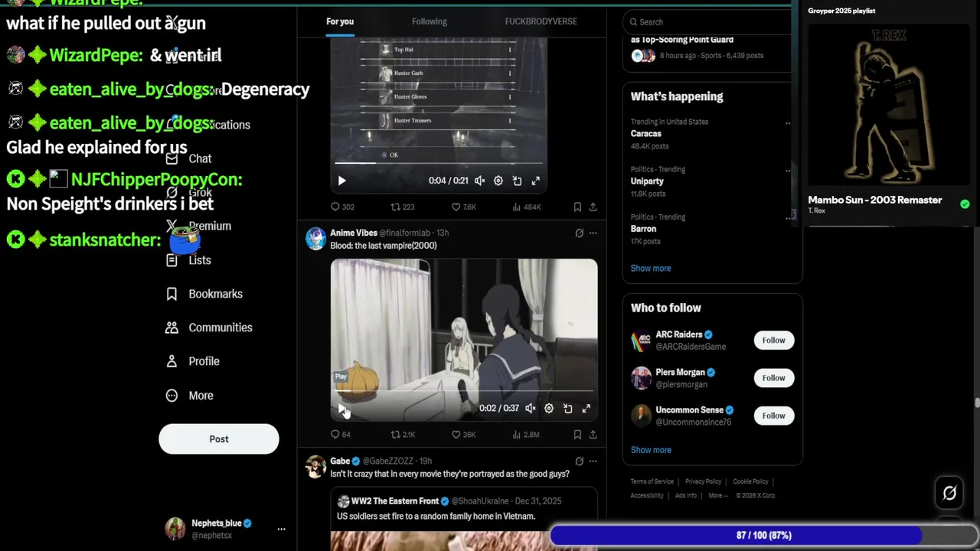This screenshot has width=980, height=551.
Task: Seek on Anime Vibes video progress bar
Action: [x=464, y=391]
